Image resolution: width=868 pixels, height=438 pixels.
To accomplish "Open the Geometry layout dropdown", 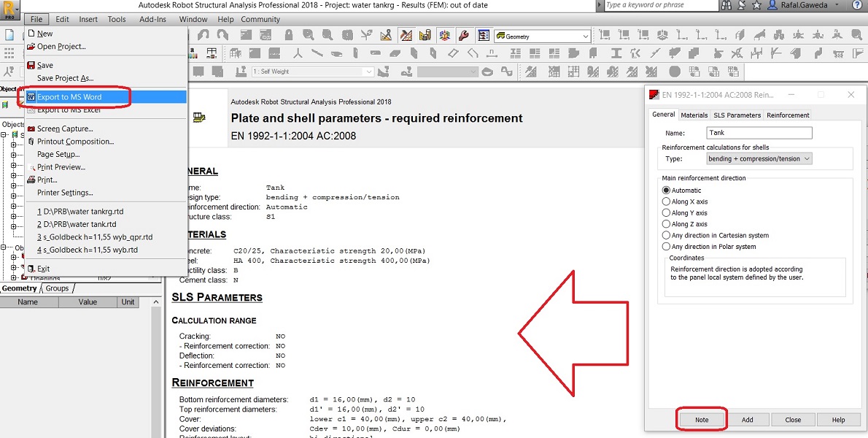I will tap(542, 36).
